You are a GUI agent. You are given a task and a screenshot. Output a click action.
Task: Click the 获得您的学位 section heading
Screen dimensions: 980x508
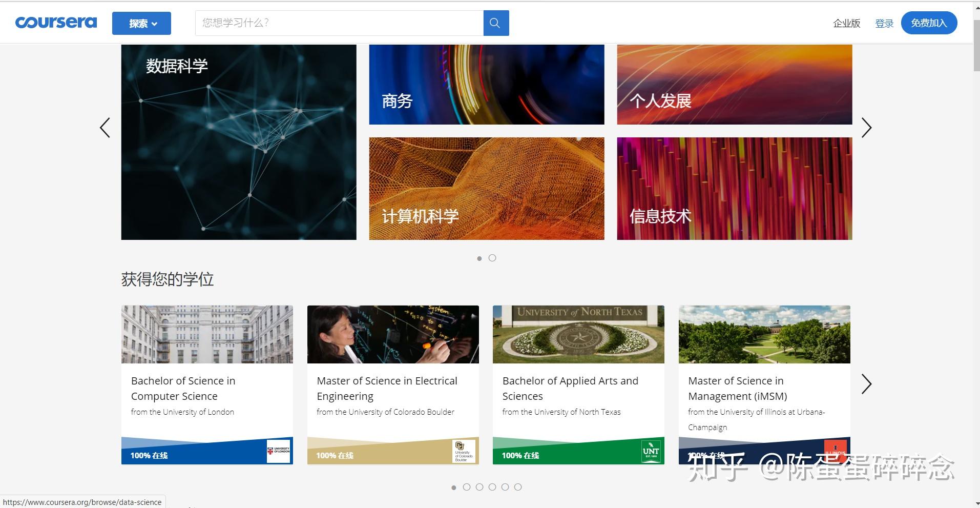pos(168,279)
